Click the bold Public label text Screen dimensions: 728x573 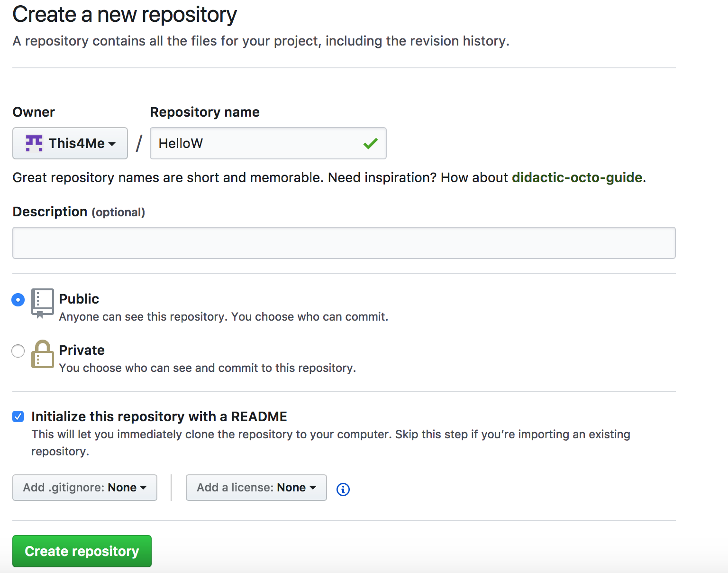pos(79,299)
